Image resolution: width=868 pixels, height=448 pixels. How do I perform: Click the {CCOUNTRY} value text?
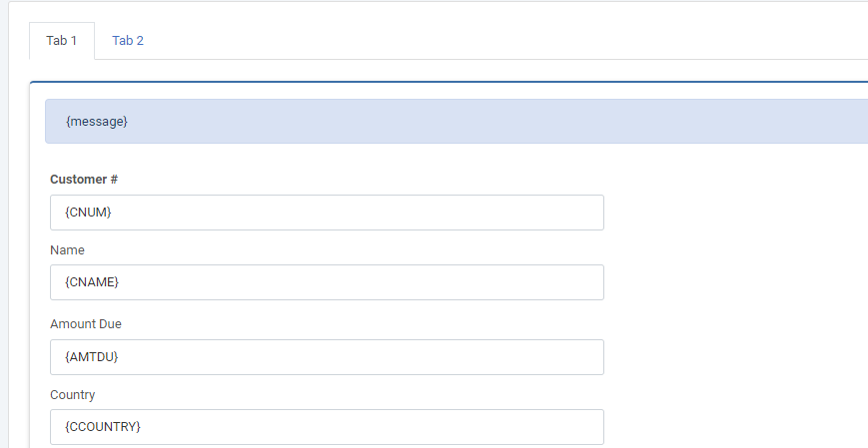pos(103,426)
